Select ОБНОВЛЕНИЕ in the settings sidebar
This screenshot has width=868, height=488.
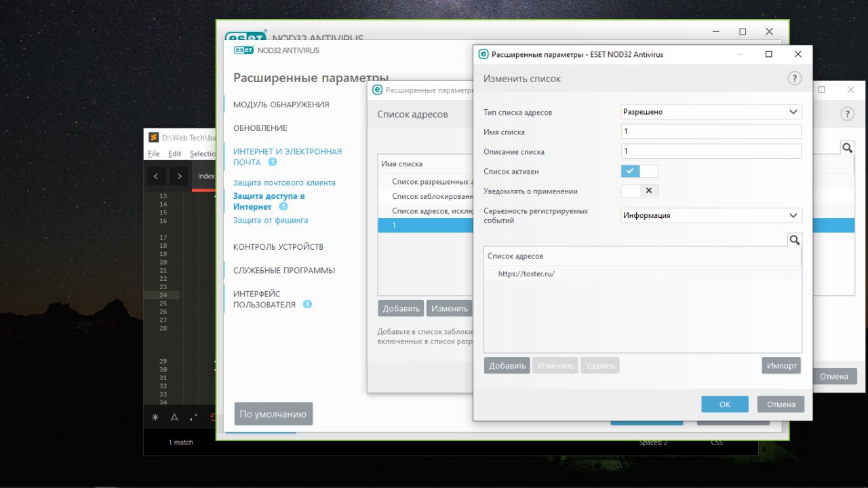[x=260, y=128]
